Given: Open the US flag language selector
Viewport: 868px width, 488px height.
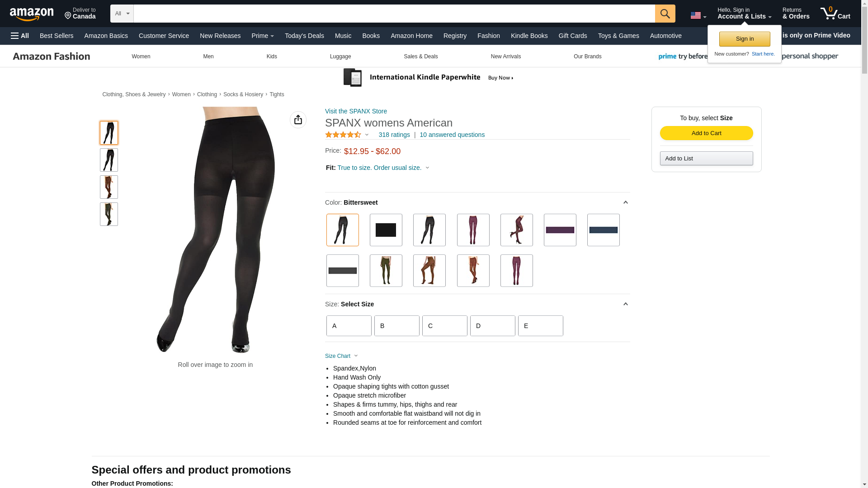Looking at the screenshot, I should (698, 15).
